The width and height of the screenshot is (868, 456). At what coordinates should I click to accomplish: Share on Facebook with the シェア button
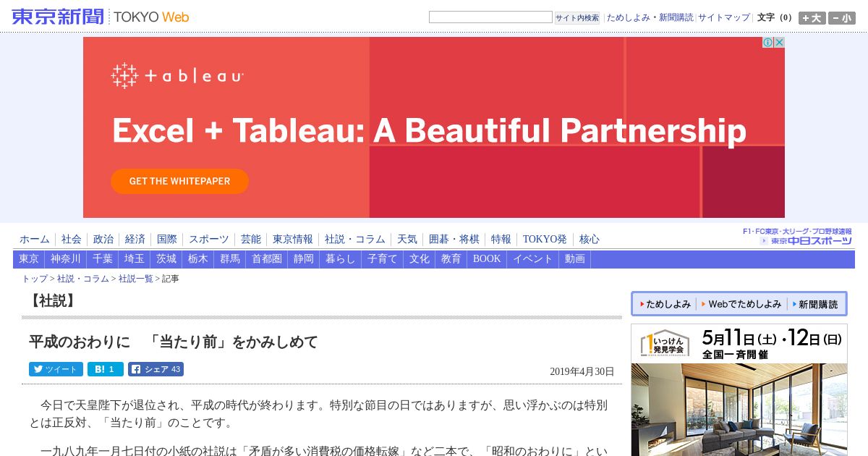[x=156, y=369]
